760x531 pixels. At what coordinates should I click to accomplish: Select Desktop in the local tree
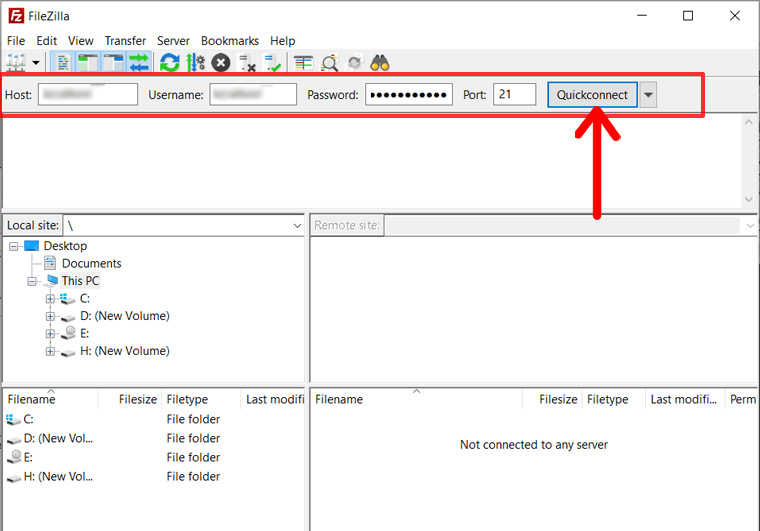65,246
